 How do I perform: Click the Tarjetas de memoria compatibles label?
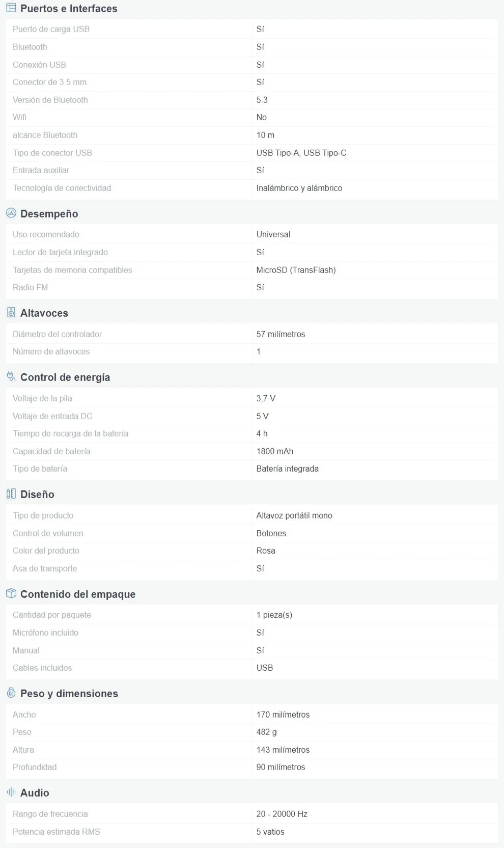(x=72, y=270)
